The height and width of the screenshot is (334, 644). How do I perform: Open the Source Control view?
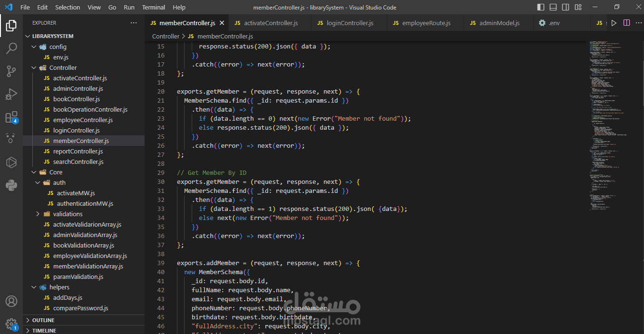click(x=11, y=71)
